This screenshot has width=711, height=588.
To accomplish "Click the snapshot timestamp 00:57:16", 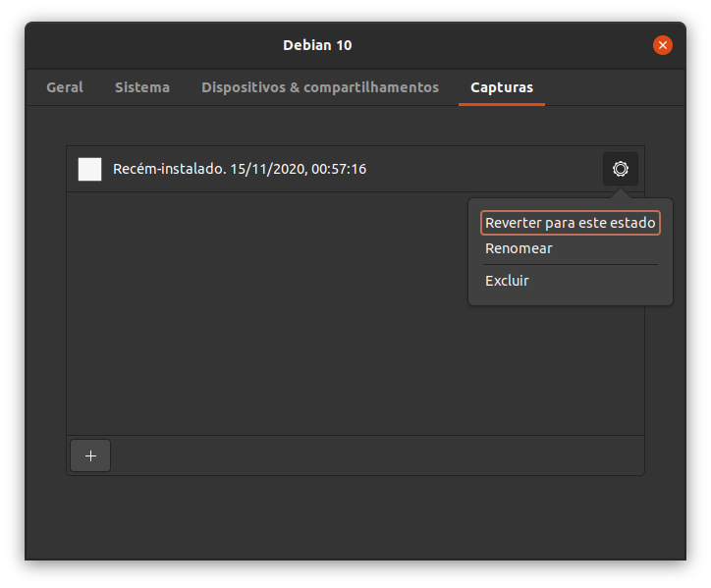I will coord(339,169).
